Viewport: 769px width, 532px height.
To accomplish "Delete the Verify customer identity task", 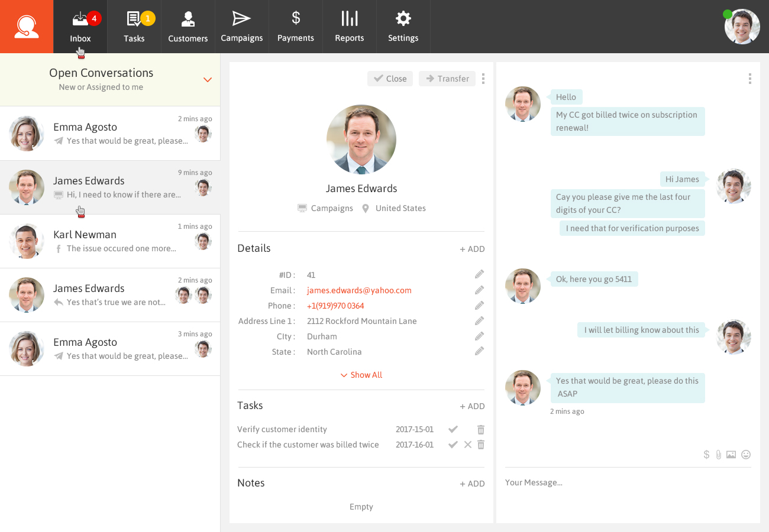I will 481,430.
